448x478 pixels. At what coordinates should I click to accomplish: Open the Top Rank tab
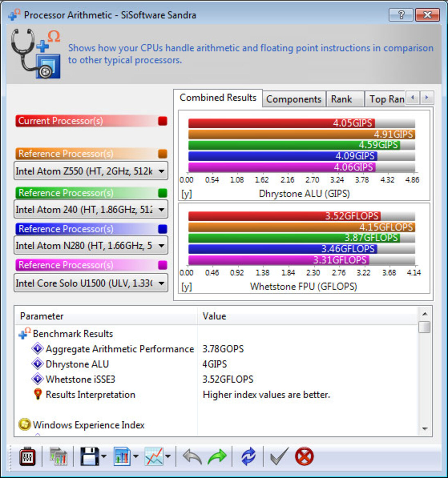(x=386, y=99)
